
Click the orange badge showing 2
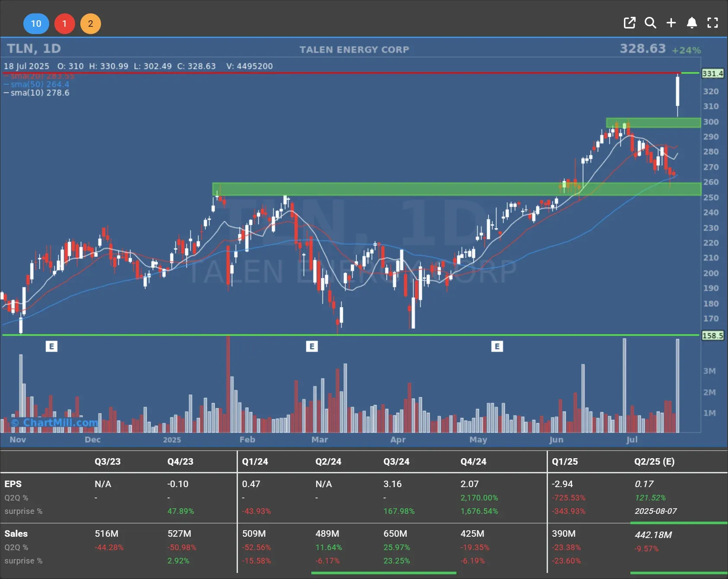point(91,23)
